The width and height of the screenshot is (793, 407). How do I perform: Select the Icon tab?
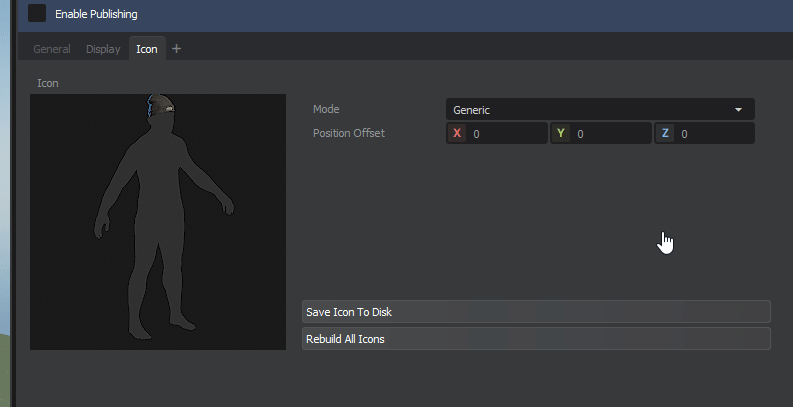pos(147,49)
